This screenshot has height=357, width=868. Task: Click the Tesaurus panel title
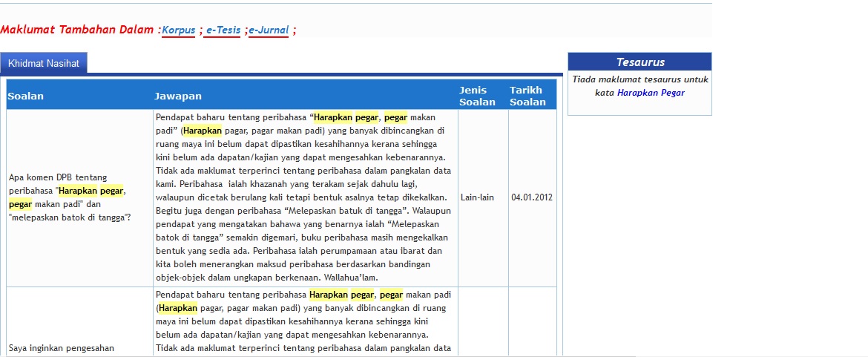point(640,62)
